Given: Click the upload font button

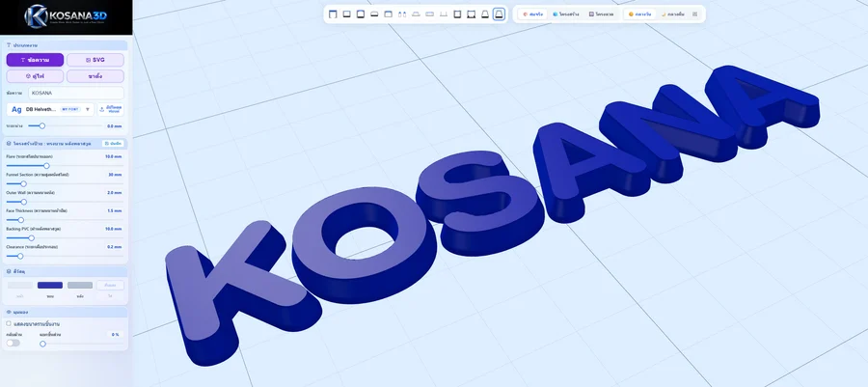Looking at the screenshot, I should pos(111,110).
